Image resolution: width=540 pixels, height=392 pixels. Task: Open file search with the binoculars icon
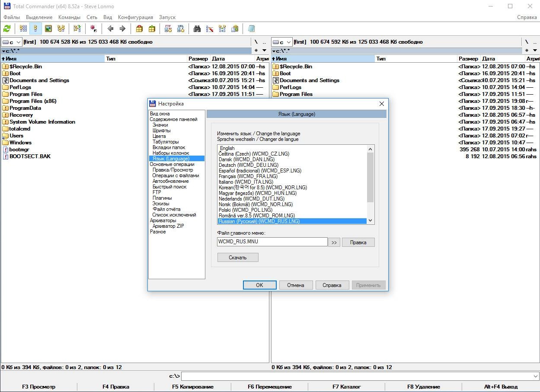coord(197,29)
